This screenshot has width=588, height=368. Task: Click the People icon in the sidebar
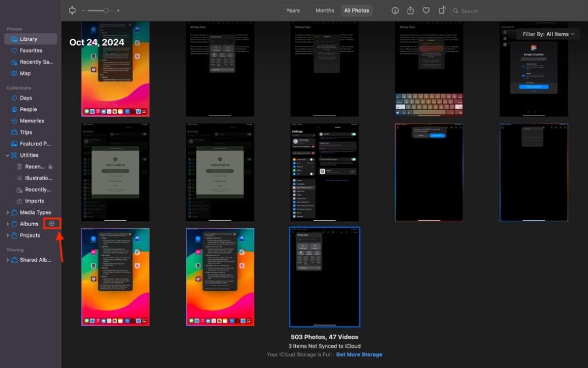tap(14, 109)
